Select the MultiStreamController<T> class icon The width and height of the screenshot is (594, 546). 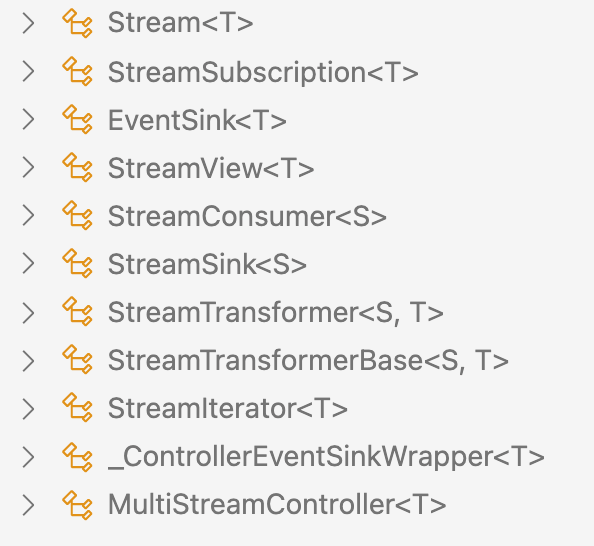[x=77, y=504]
